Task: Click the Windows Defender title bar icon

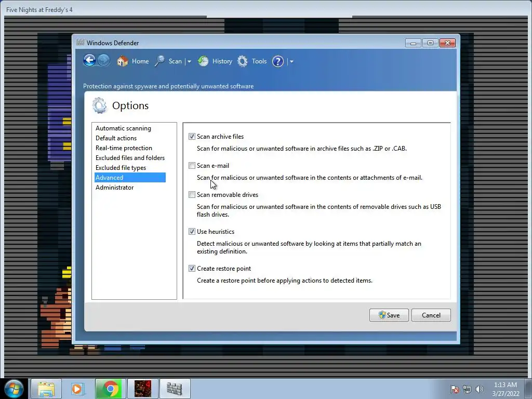Action: (x=80, y=43)
